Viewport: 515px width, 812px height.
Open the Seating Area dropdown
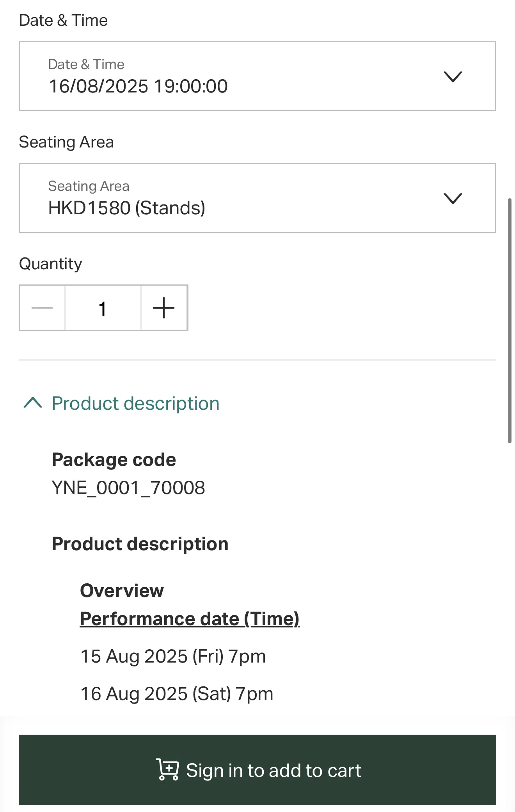pos(257,198)
